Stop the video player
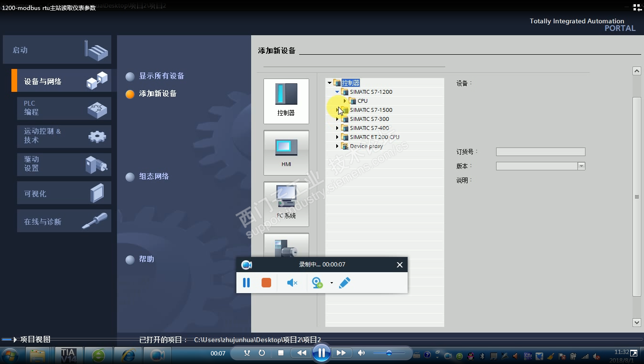 tap(281, 353)
